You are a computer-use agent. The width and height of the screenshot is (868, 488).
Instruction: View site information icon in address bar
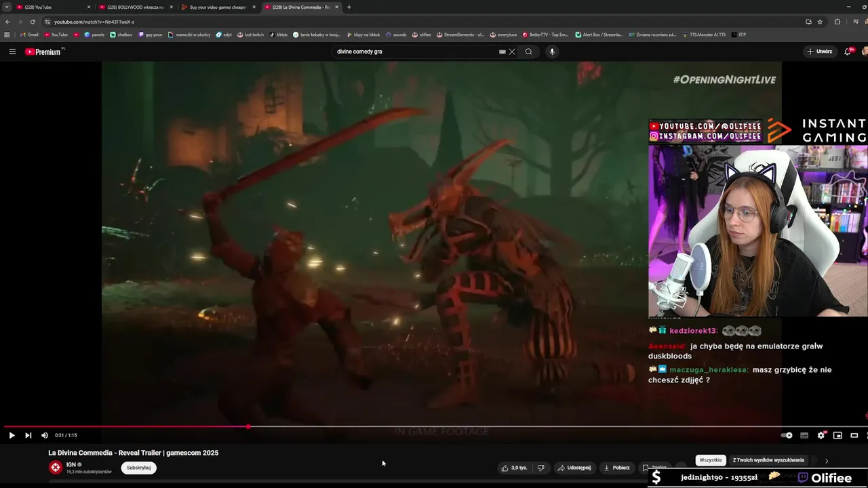[47, 22]
